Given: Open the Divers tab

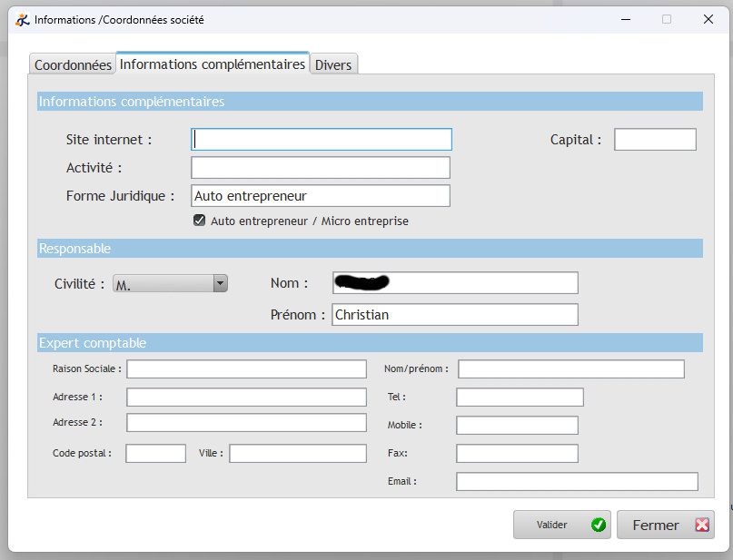Looking at the screenshot, I should tap(333, 64).
